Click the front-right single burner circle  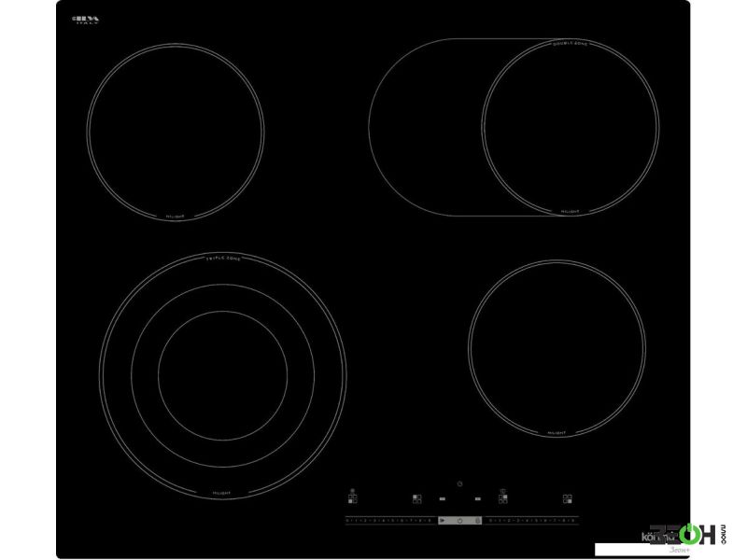[x=557, y=348]
